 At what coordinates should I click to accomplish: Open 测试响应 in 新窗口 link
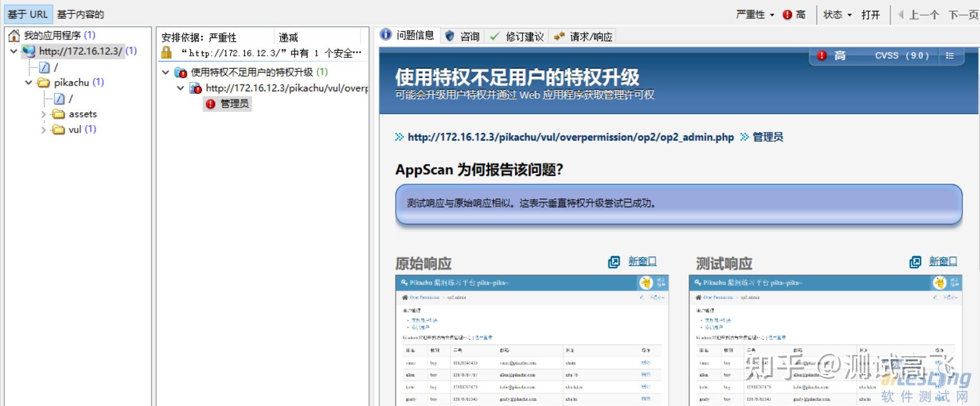coord(943,261)
